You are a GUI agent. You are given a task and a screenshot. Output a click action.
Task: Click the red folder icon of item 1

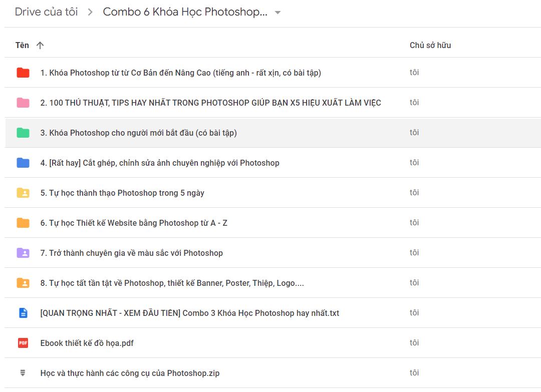pyautogui.click(x=23, y=73)
